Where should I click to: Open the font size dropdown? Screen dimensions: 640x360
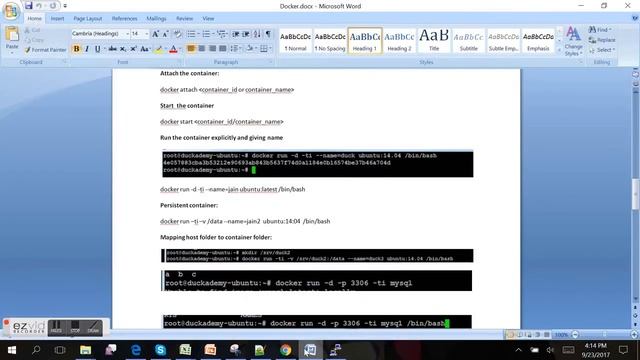coord(147,34)
